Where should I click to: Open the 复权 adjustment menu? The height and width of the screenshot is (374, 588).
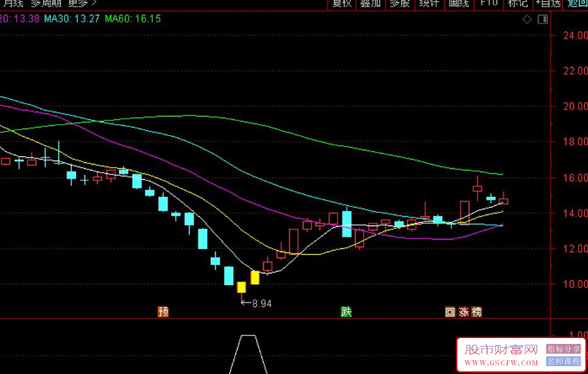coord(342,3)
